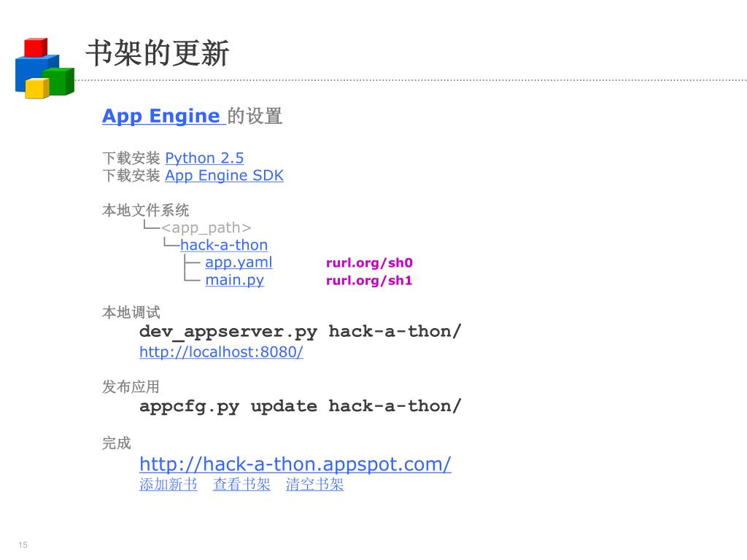Click the colored blocks App Engine logo

click(x=44, y=68)
